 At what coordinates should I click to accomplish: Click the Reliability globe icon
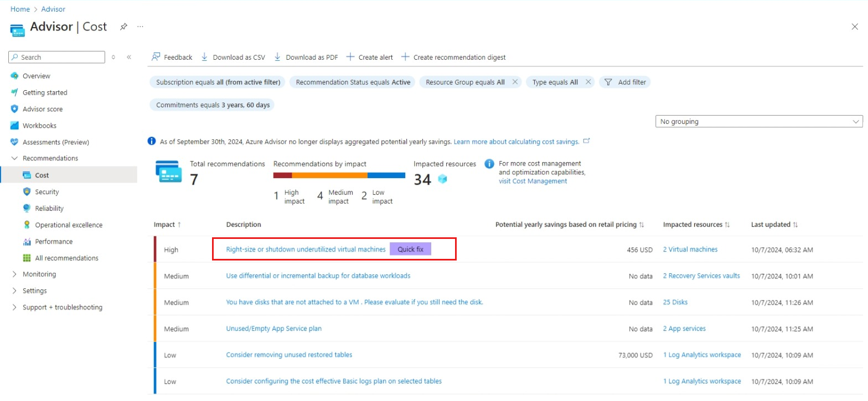(x=27, y=209)
